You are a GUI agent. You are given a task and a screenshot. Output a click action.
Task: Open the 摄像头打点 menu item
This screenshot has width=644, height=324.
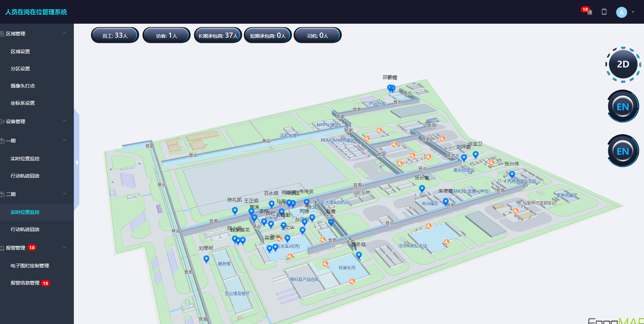coord(23,86)
